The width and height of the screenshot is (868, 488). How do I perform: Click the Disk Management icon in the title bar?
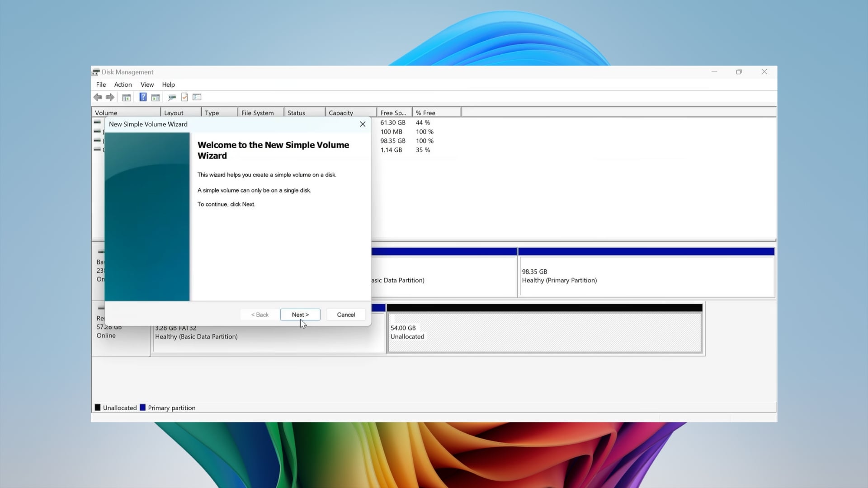tap(96, 72)
